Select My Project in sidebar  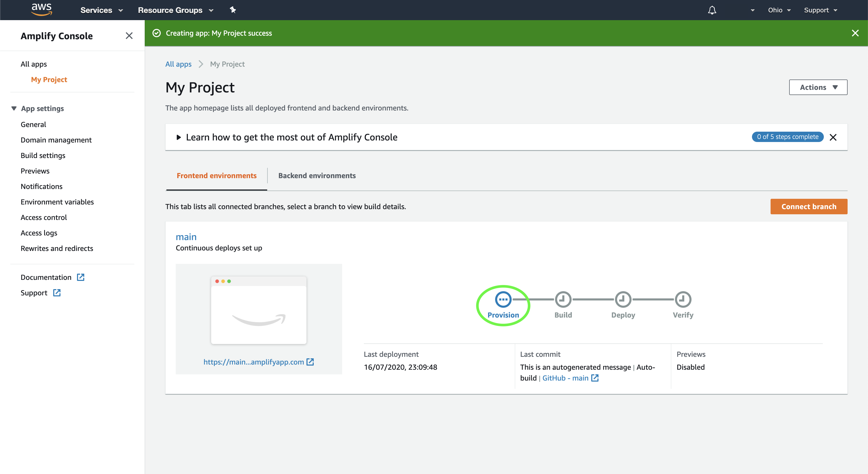pos(49,80)
